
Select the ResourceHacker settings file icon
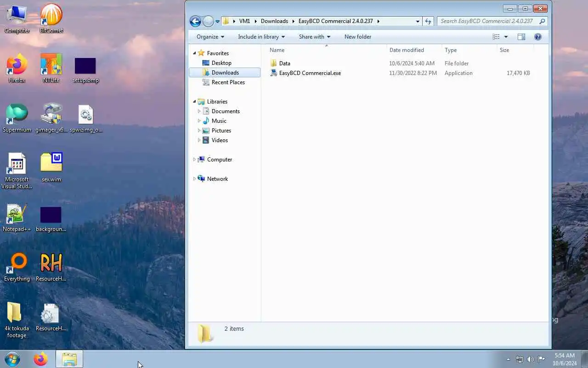coord(51,317)
